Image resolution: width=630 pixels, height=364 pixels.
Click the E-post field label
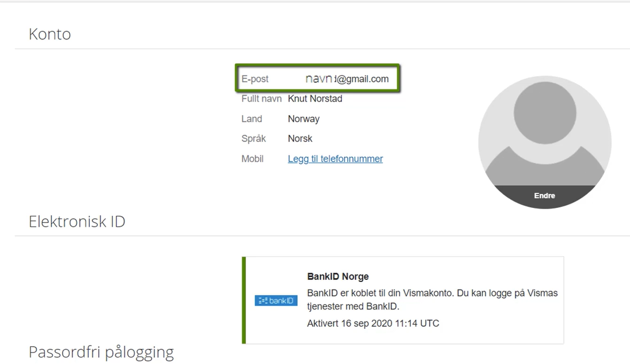click(255, 79)
